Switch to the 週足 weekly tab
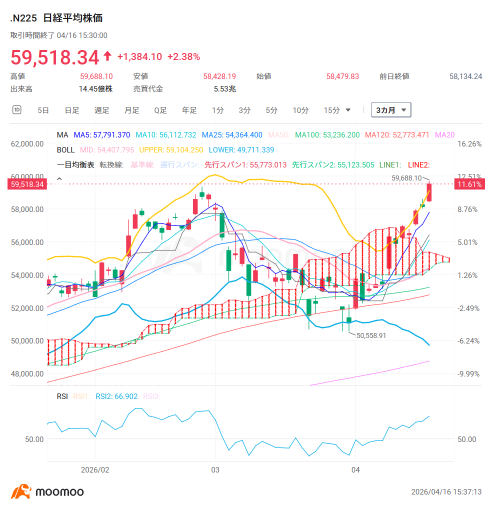The height and width of the screenshot is (508, 492). [x=102, y=110]
